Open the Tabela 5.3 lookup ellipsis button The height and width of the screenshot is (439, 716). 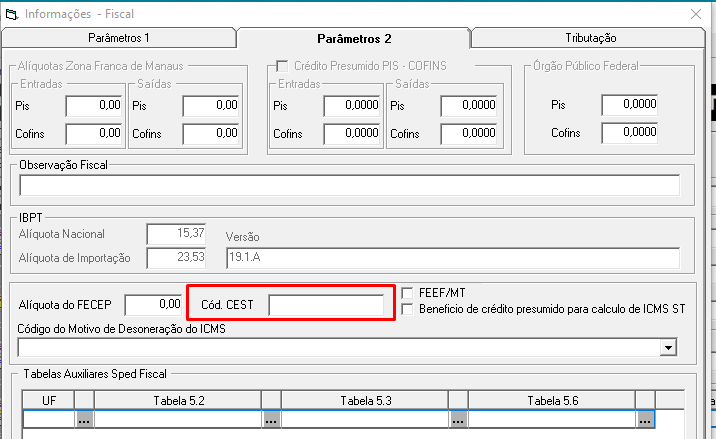point(458,419)
